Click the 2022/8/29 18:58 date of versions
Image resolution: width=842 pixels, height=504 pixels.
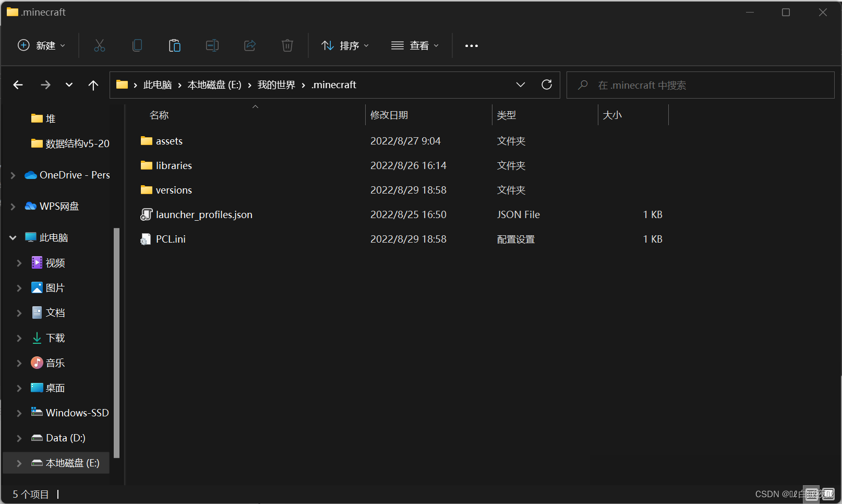point(408,190)
